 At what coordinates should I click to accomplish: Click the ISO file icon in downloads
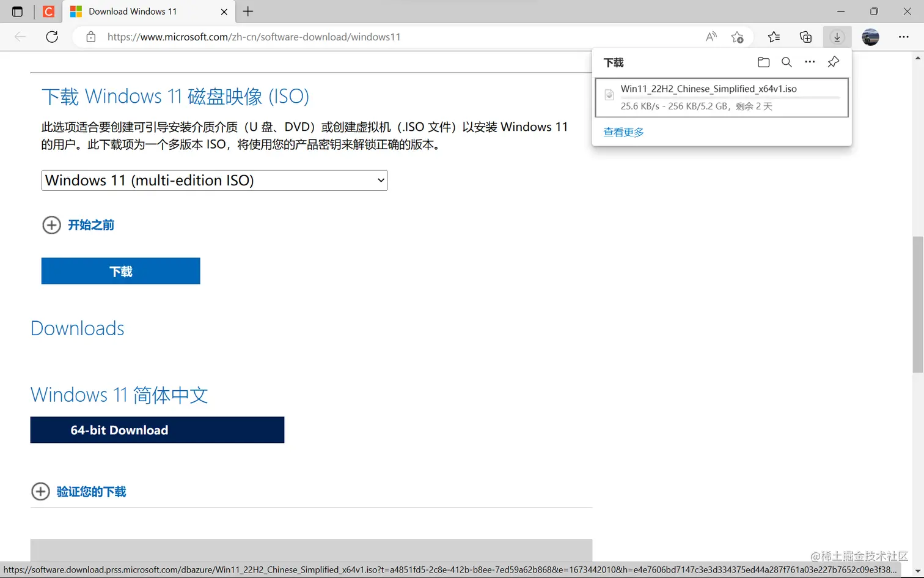609,95
